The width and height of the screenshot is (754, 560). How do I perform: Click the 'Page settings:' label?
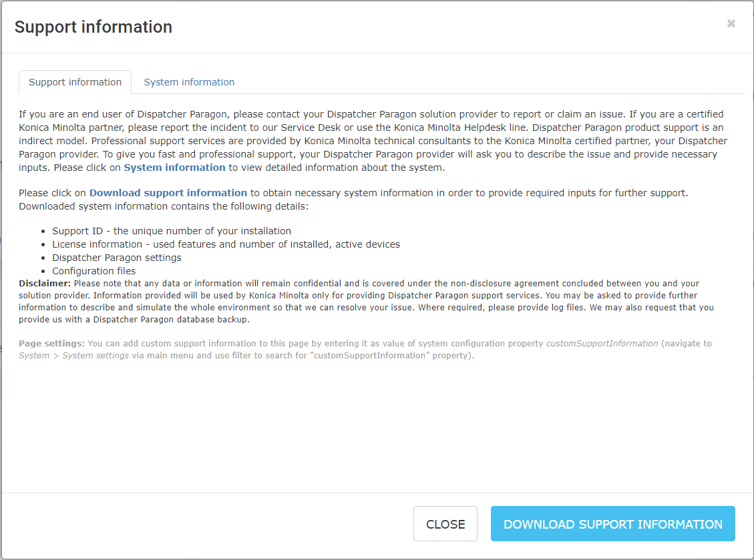(x=52, y=344)
